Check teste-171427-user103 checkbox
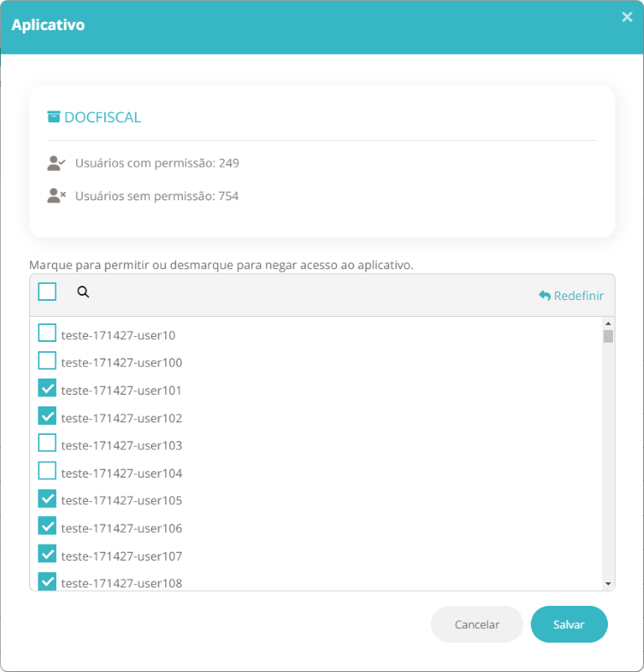This screenshot has height=672, width=644. (47, 442)
